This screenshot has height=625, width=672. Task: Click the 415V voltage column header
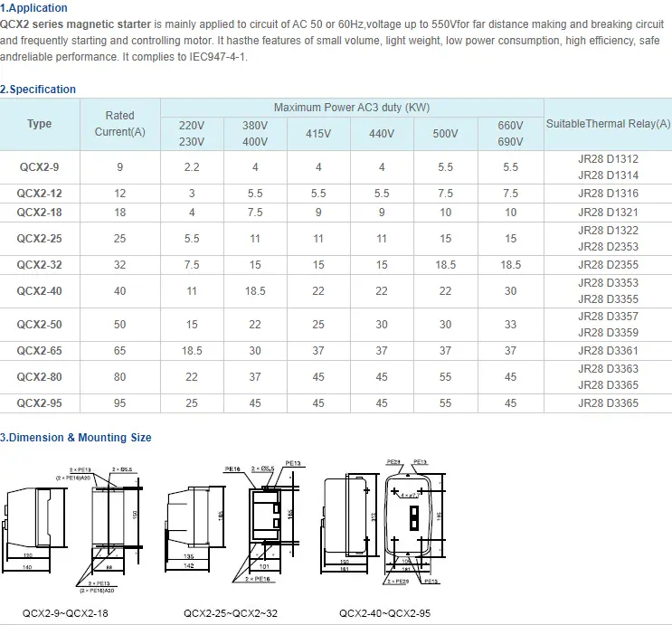(x=318, y=134)
